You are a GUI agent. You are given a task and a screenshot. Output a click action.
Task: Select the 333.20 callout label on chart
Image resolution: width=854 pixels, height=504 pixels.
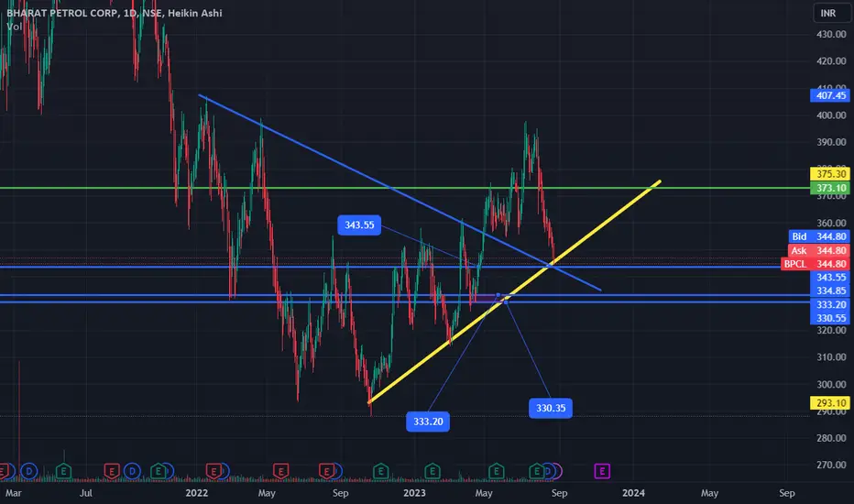(x=428, y=422)
